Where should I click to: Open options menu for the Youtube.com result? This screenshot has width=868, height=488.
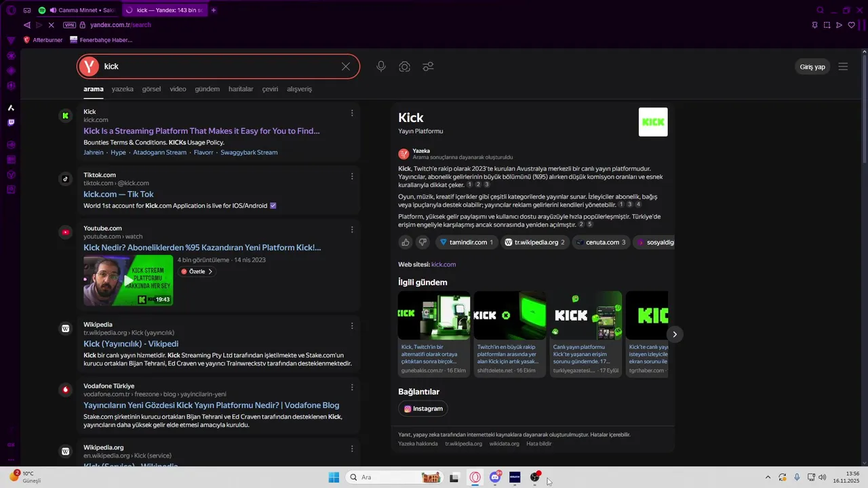[352, 230]
